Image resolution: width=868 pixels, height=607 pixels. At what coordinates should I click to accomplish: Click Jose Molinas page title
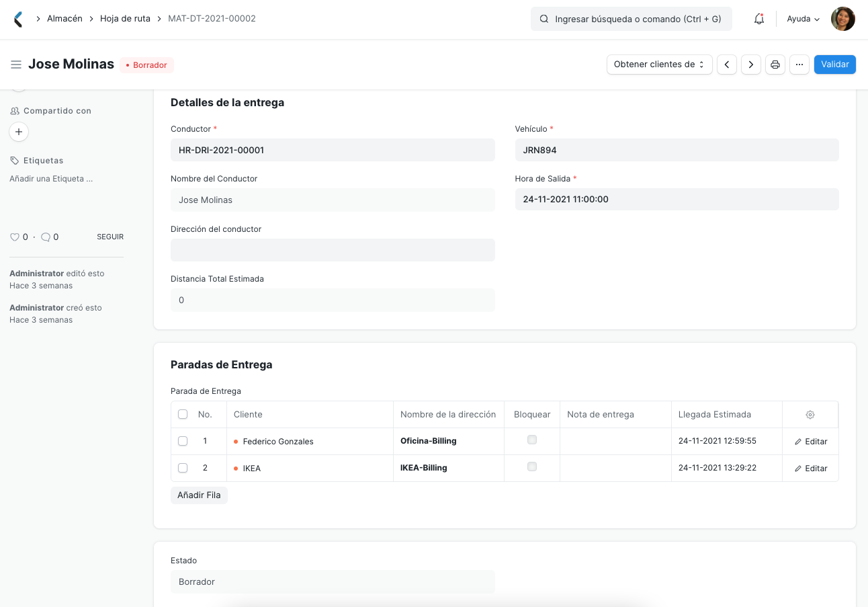coord(71,65)
